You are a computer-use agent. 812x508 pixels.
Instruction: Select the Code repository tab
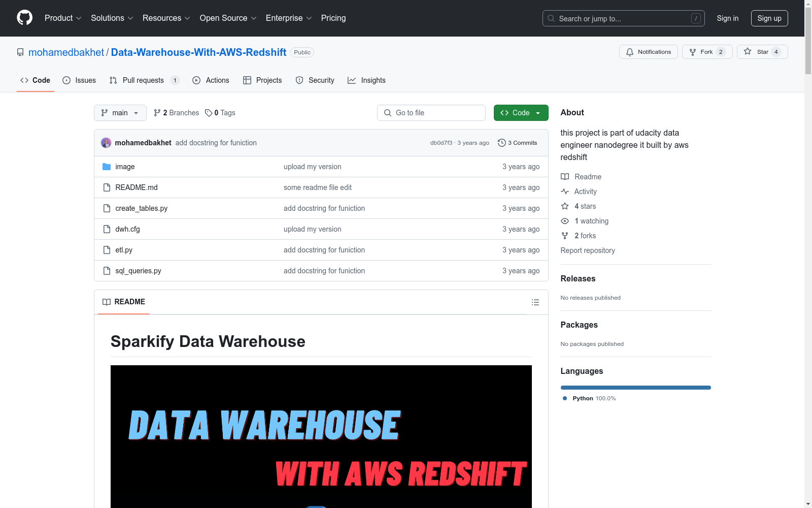(36, 80)
